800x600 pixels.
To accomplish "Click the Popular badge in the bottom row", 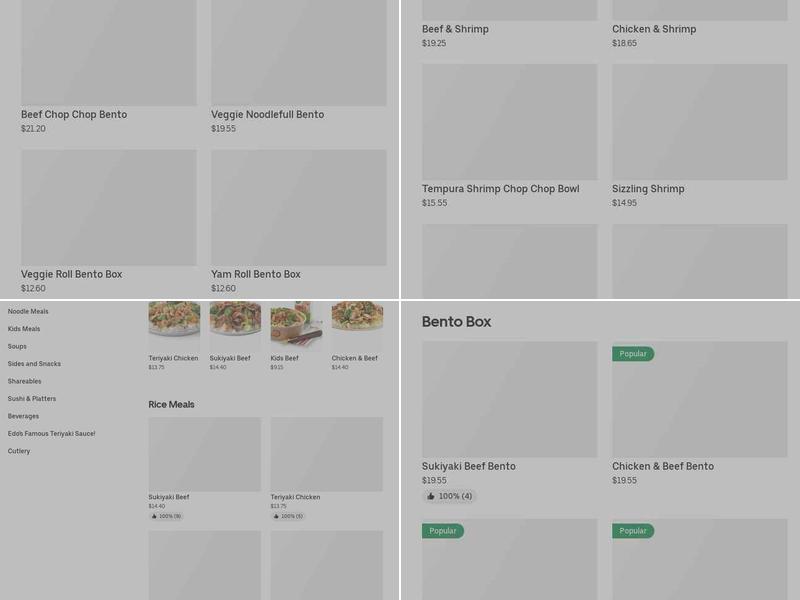I will click(x=444, y=532).
